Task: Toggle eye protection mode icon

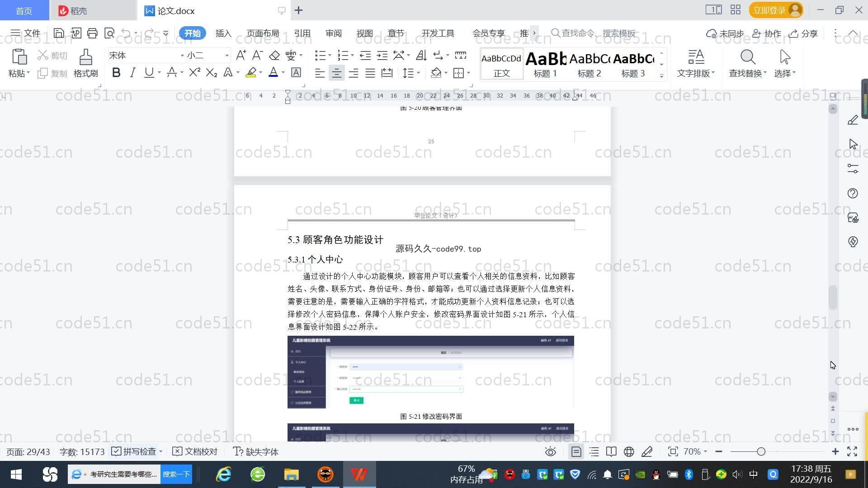Action: pos(550,451)
